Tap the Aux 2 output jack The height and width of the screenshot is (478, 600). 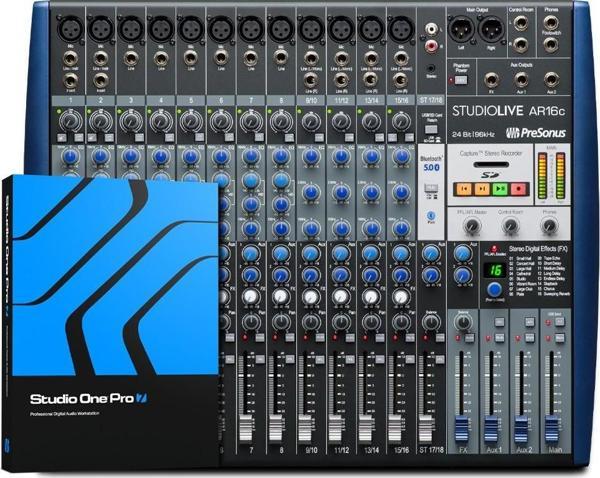click(x=551, y=80)
